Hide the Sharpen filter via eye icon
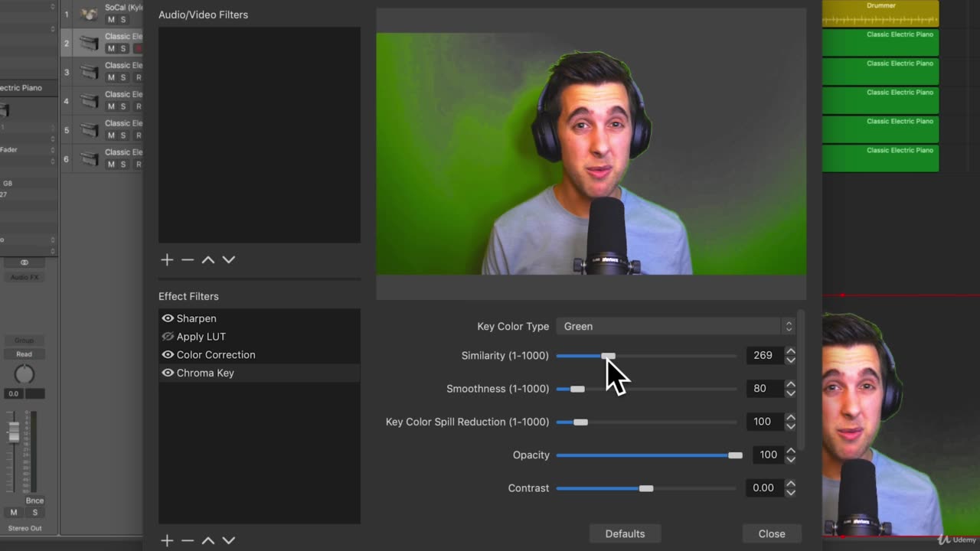The image size is (980, 551). pyautogui.click(x=168, y=318)
